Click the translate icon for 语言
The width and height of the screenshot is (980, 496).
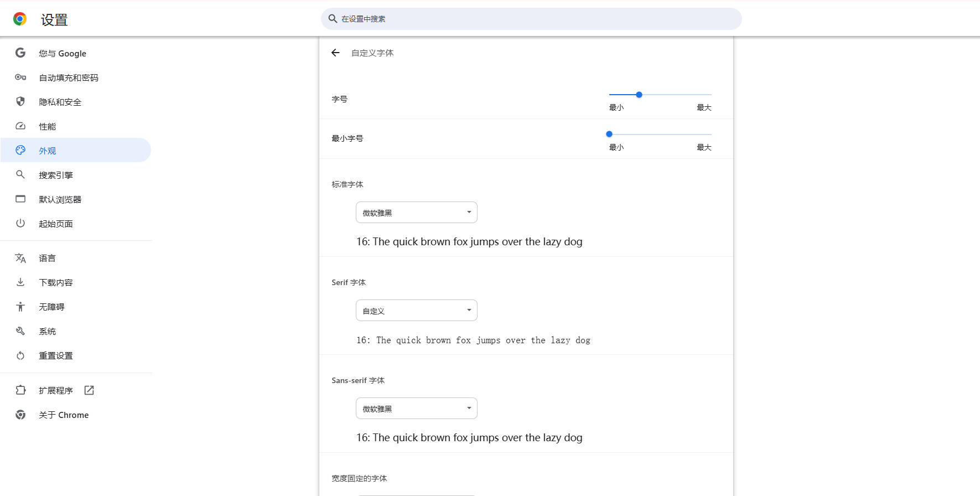(x=20, y=258)
